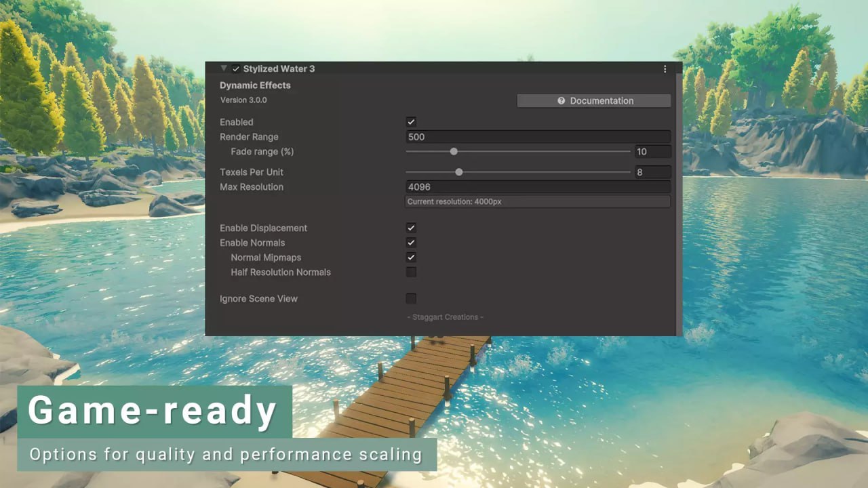The height and width of the screenshot is (488, 868).
Task: Click the Staggart Creations credit label
Action: (x=444, y=317)
